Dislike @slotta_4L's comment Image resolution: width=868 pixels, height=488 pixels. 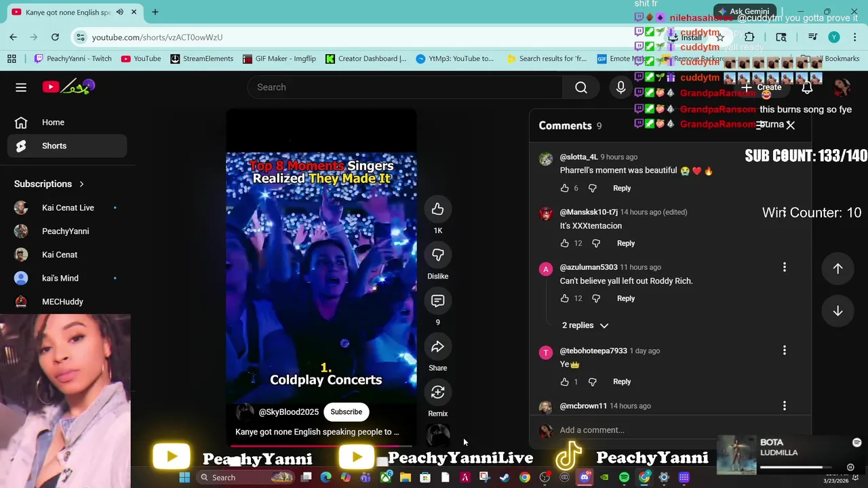pos(592,188)
